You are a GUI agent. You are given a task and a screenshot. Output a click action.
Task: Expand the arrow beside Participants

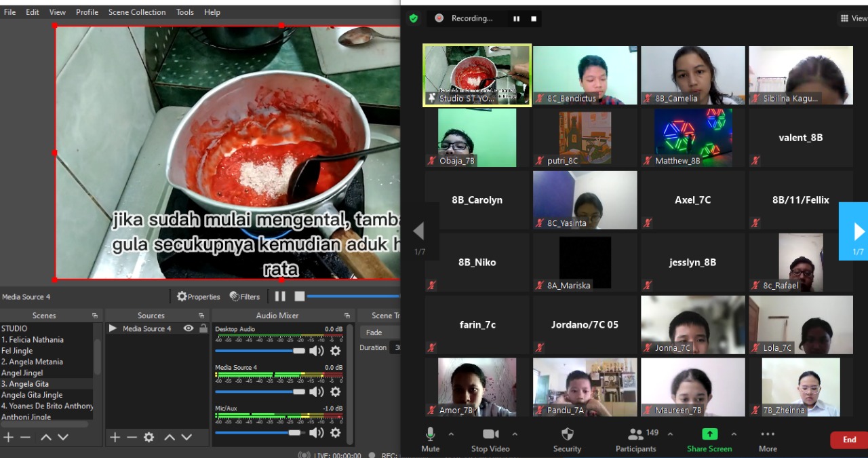tap(670, 434)
